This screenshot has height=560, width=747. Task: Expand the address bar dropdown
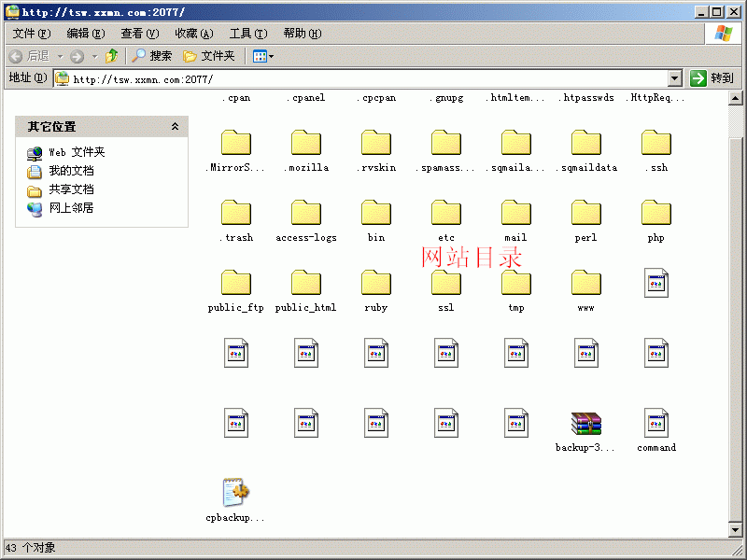point(674,78)
